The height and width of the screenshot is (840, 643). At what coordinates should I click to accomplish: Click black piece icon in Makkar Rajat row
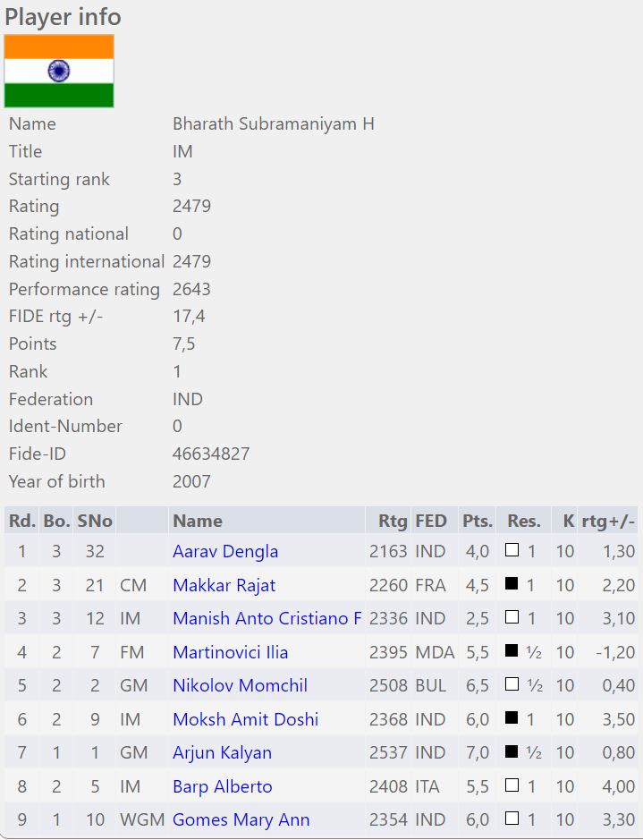click(512, 585)
